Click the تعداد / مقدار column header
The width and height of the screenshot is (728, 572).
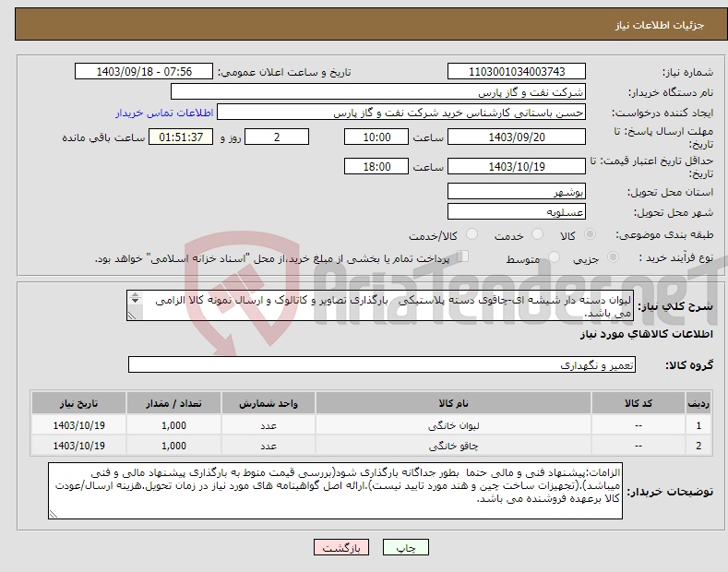coord(173,403)
